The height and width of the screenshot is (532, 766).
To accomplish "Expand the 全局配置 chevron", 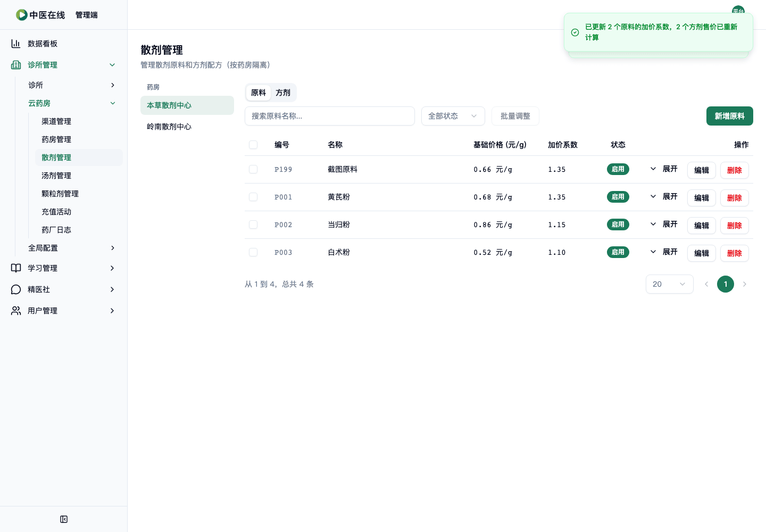I will pyautogui.click(x=112, y=248).
